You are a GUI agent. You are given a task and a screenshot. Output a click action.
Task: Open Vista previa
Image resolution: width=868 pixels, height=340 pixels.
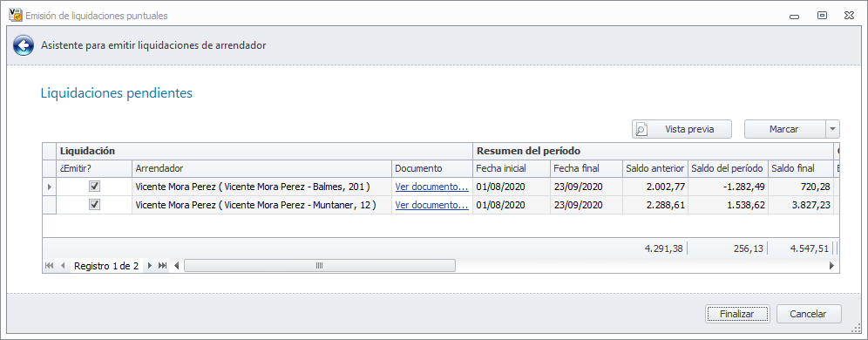pyautogui.click(x=682, y=129)
